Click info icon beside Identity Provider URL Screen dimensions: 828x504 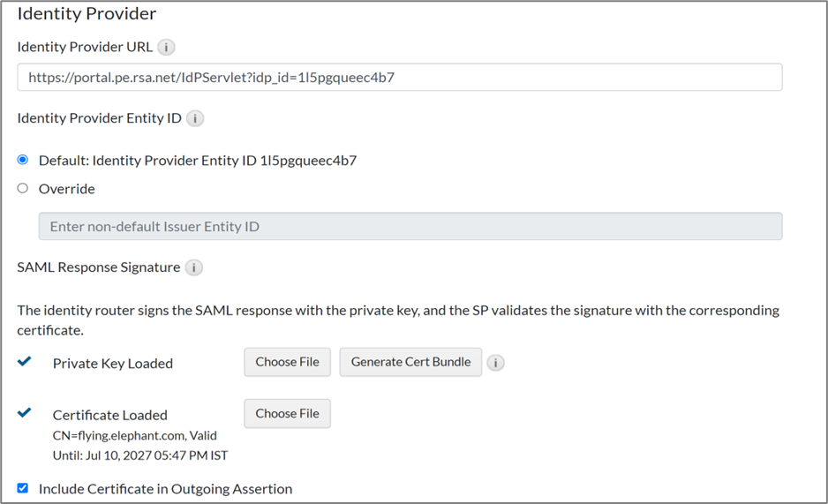[x=166, y=48]
